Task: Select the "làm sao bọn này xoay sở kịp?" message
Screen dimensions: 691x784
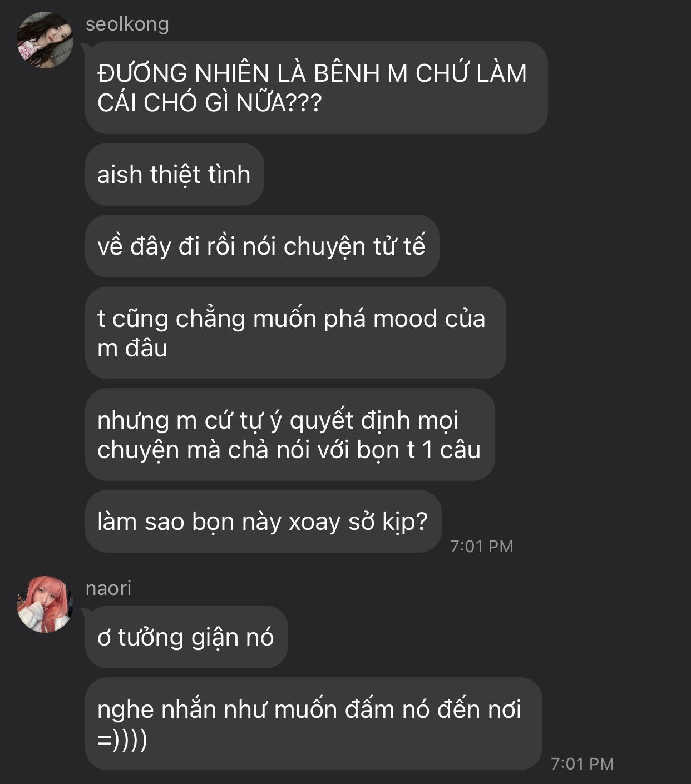Action: pyautogui.click(x=263, y=521)
